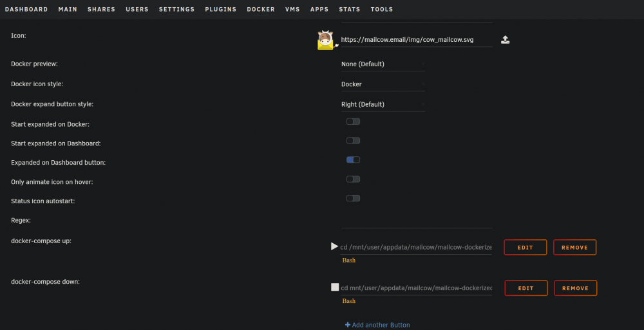644x330 pixels.
Task: Toggle Status icon autostart switch
Action: point(353,198)
